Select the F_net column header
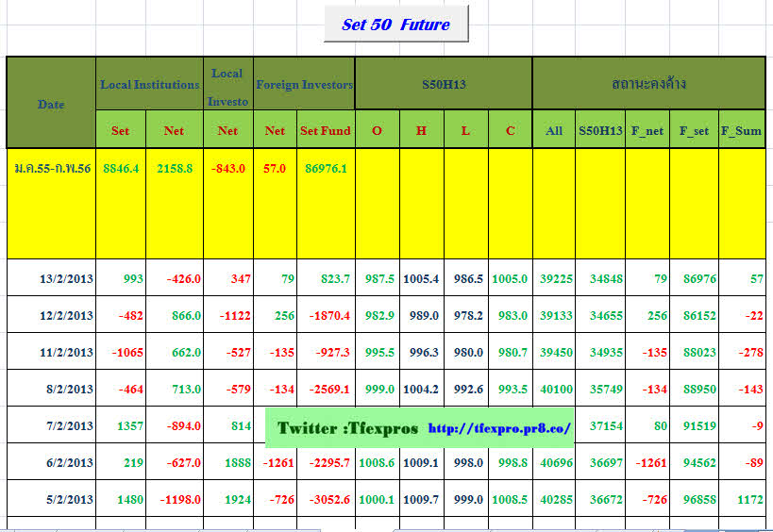The image size is (773, 532). [x=647, y=131]
